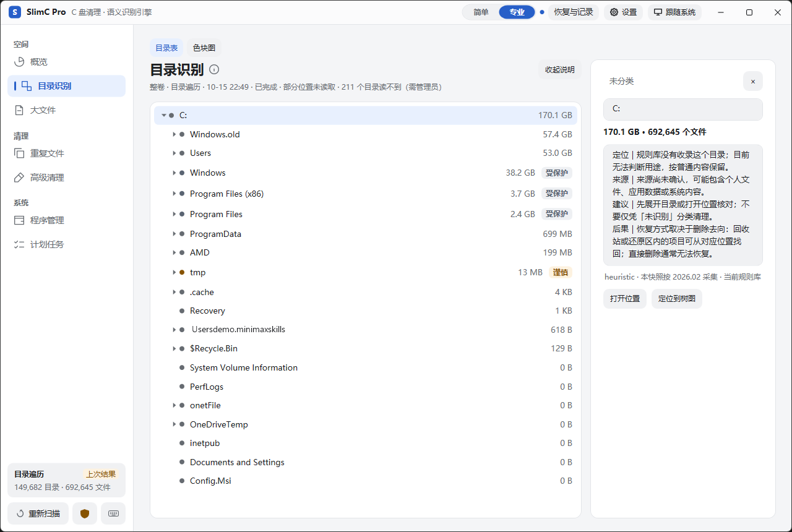
Task: Start a rescan with 重新扫描
Action: (x=38, y=513)
